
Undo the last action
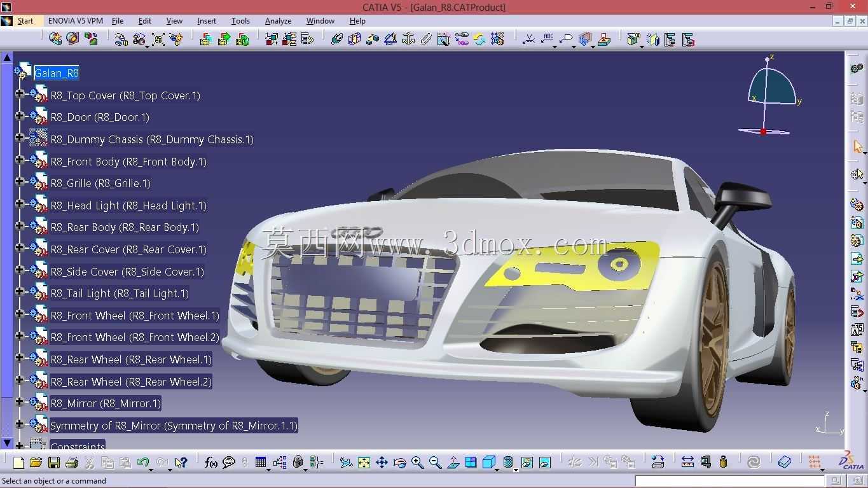coord(143,463)
